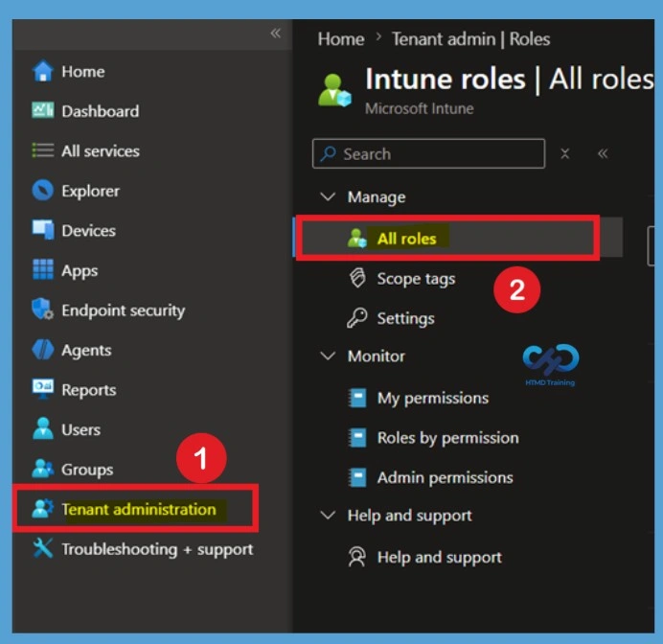Click the Manage section label
This screenshot has height=644, width=663.
(377, 197)
